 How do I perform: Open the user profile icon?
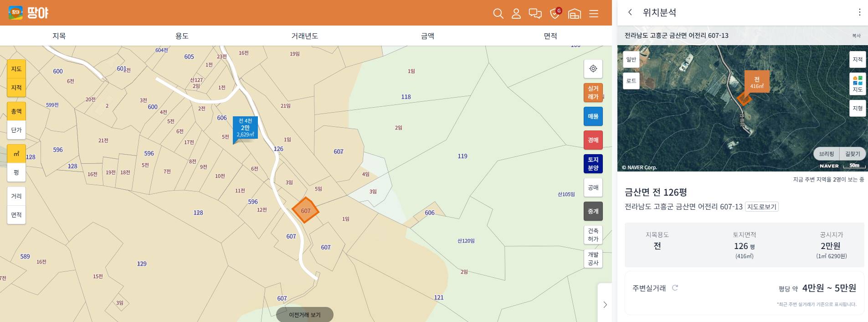[x=516, y=14]
